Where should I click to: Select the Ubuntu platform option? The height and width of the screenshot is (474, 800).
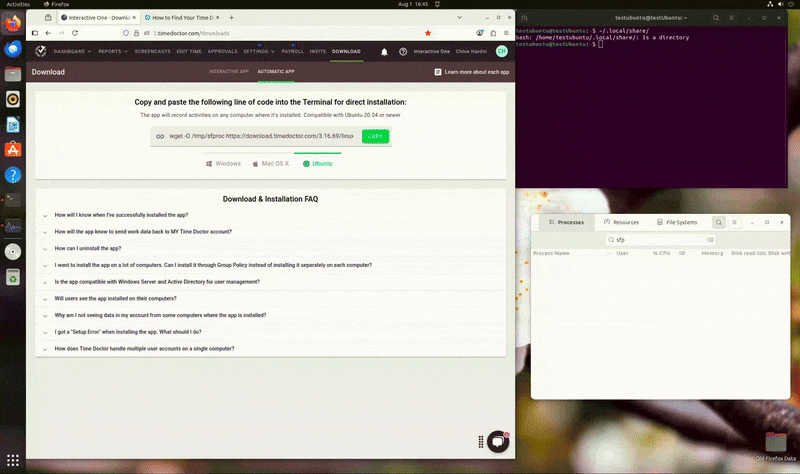tap(317, 164)
